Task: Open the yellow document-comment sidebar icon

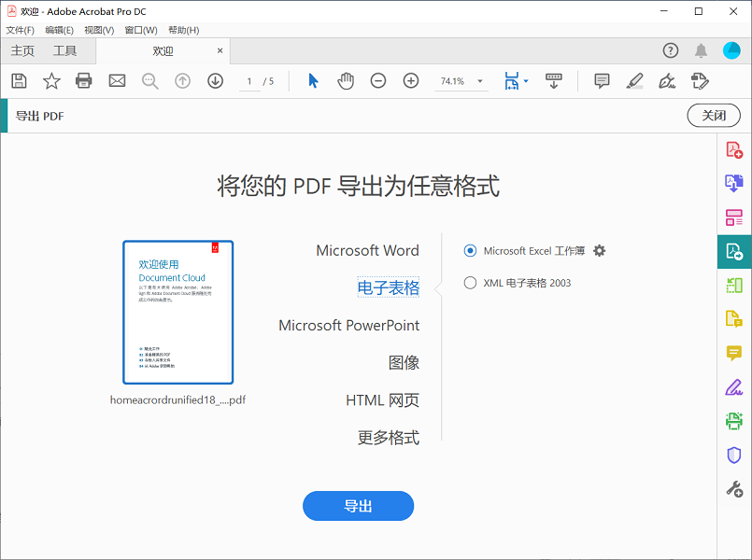Action: point(734,318)
